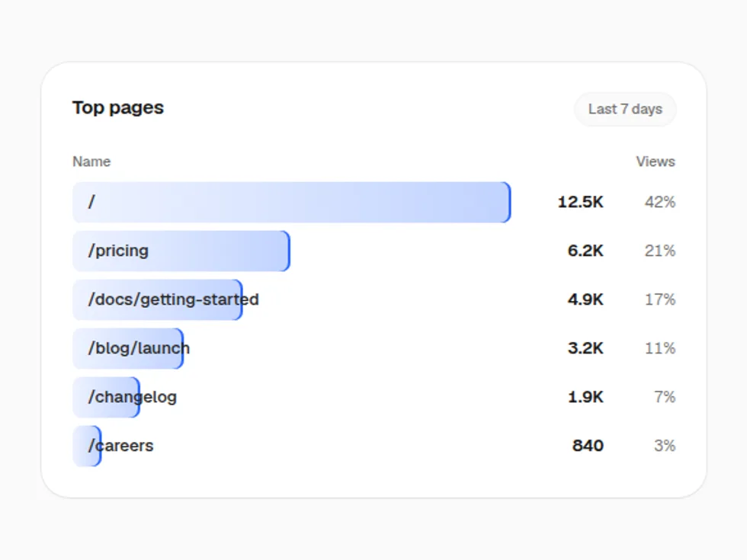Click the Name column header
Viewport: 747px width, 560px height.
tap(91, 162)
